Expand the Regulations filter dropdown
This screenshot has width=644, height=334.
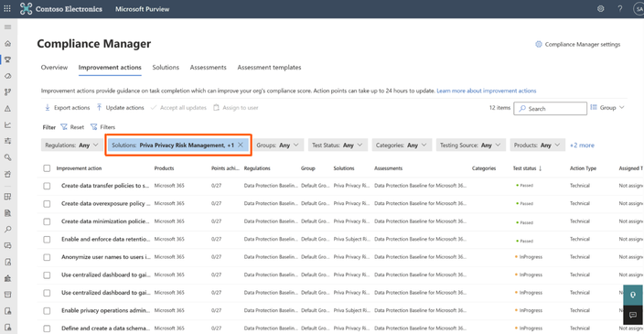click(72, 145)
